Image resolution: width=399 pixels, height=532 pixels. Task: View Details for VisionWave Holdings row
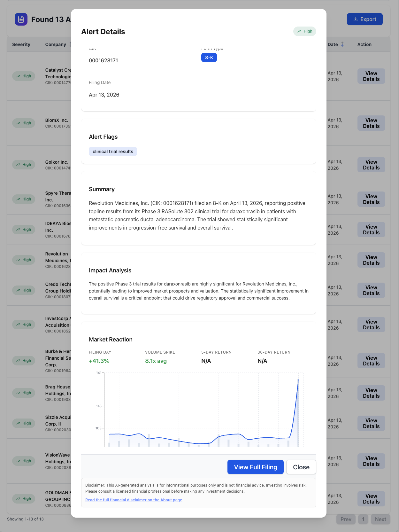tap(371, 461)
